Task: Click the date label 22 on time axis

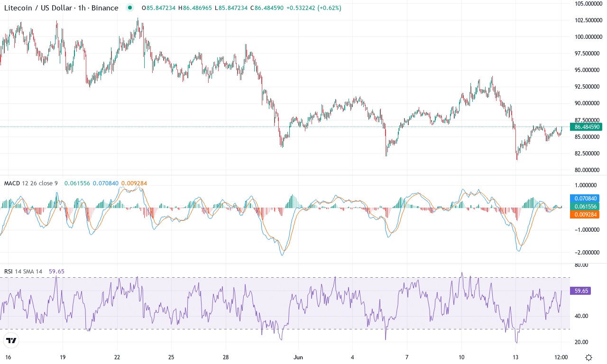Action: coord(117,357)
